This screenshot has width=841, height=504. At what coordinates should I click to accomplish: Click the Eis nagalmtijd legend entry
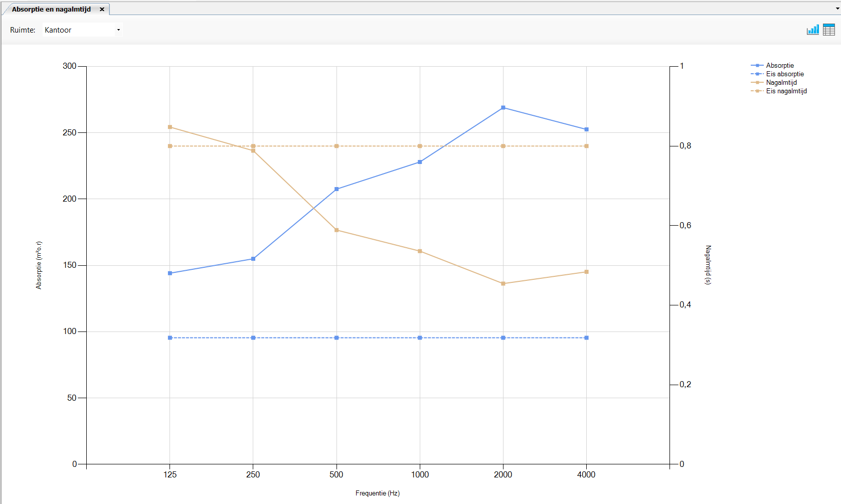(786, 91)
